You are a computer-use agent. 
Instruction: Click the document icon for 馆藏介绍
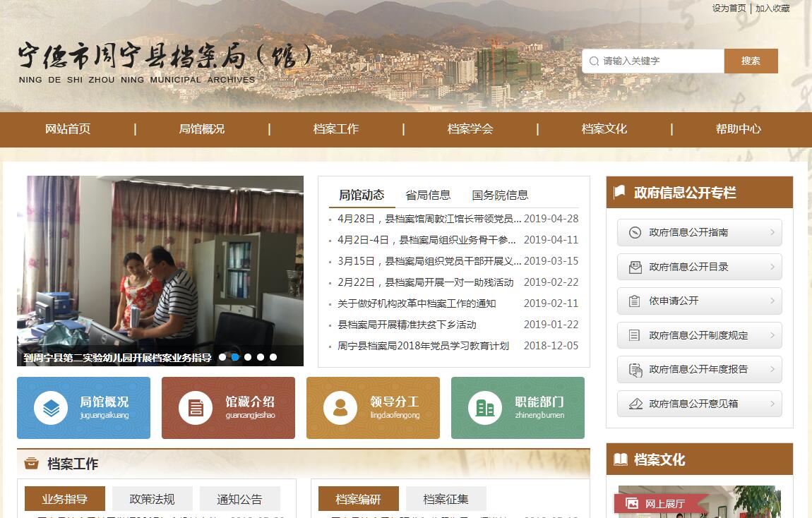tap(196, 408)
